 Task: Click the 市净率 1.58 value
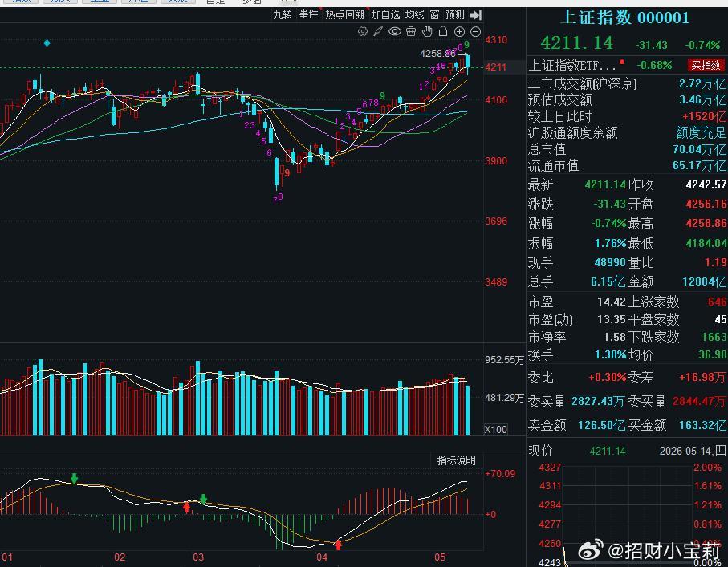615,337
